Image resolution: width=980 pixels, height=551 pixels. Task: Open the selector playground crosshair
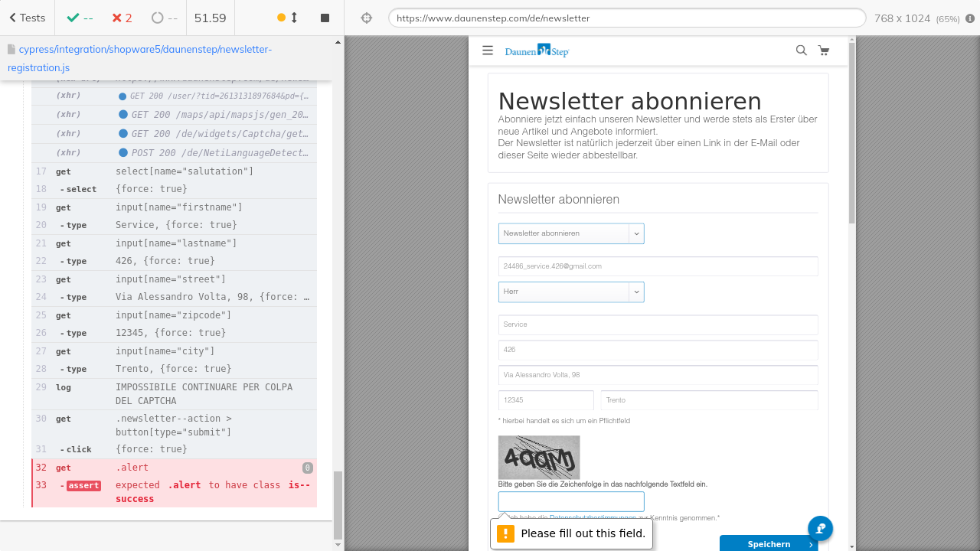pyautogui.click(x=366, y=18)
